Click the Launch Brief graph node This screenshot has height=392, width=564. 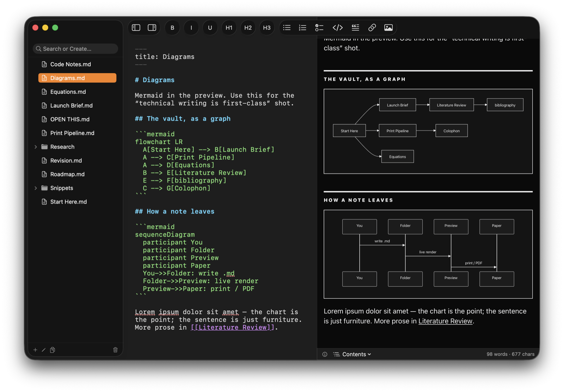point(398,105)
